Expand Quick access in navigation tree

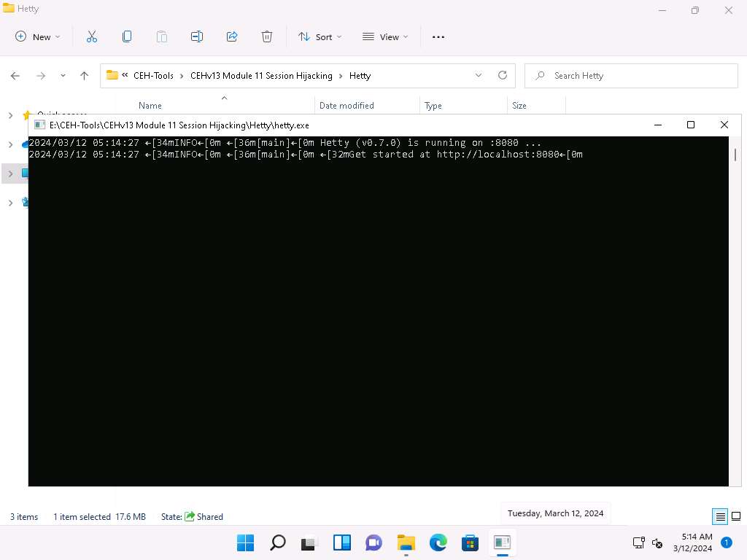point(10,115)
